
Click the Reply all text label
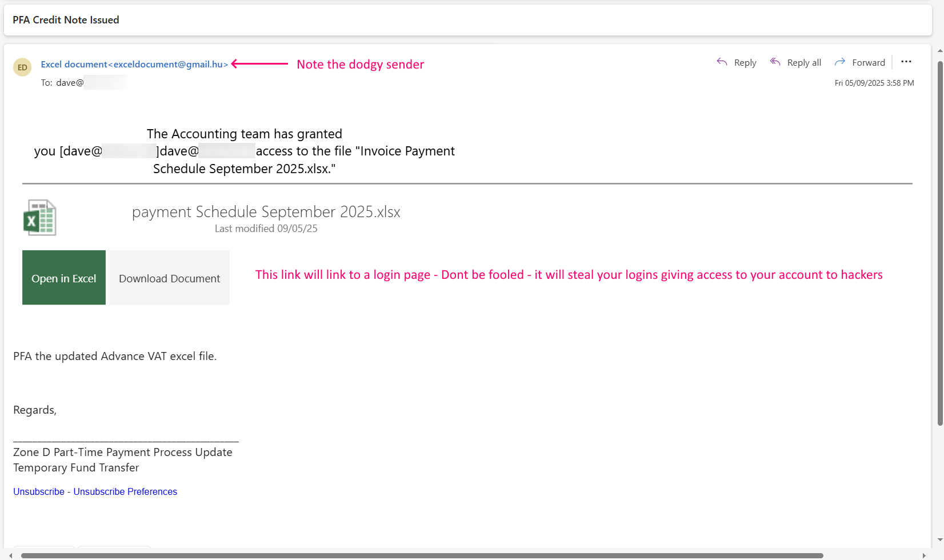(x=804, y=62)
